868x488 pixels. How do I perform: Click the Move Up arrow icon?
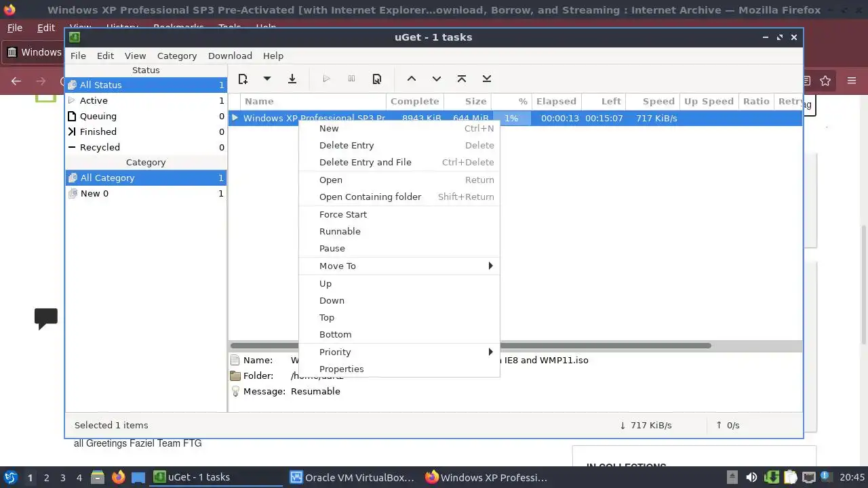[412, 79]
